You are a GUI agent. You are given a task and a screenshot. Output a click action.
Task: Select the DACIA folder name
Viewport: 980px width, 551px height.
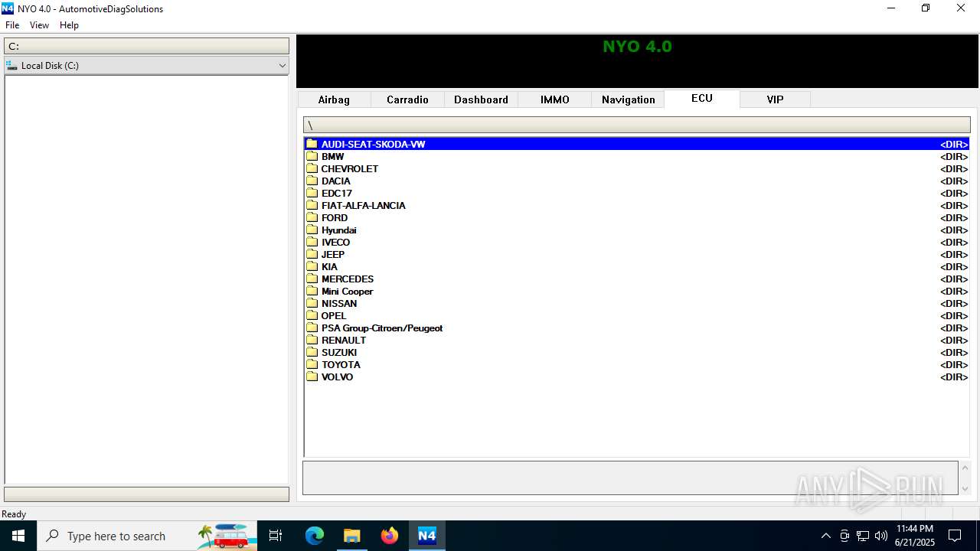pos(335,181)
